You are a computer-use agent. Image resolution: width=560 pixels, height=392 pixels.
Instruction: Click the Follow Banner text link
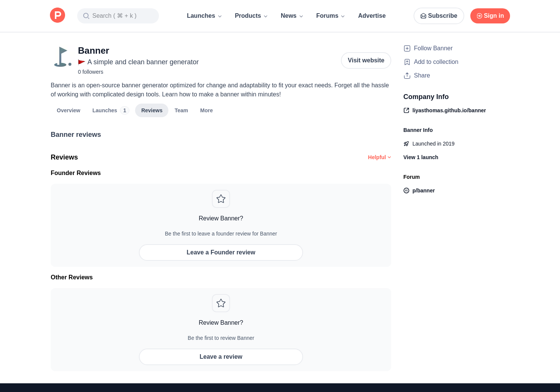(x=433, y=48)
